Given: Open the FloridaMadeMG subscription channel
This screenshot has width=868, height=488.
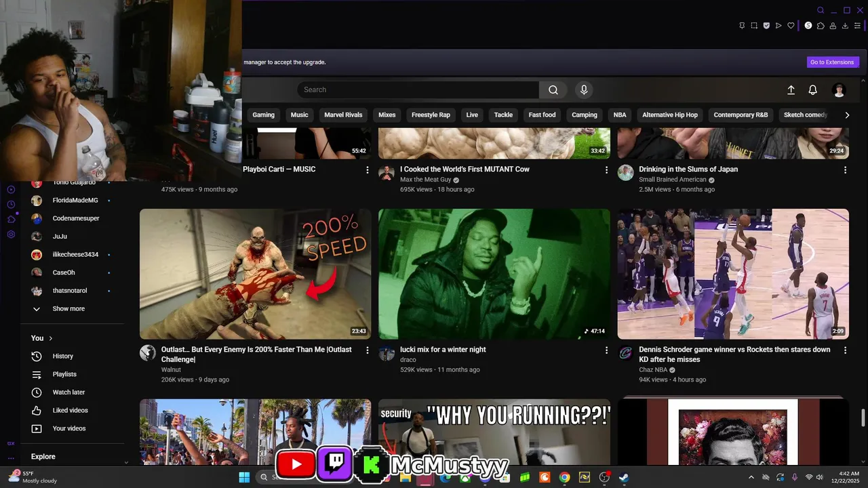Looking at the screenshot, I should click(x=77, y=201).
